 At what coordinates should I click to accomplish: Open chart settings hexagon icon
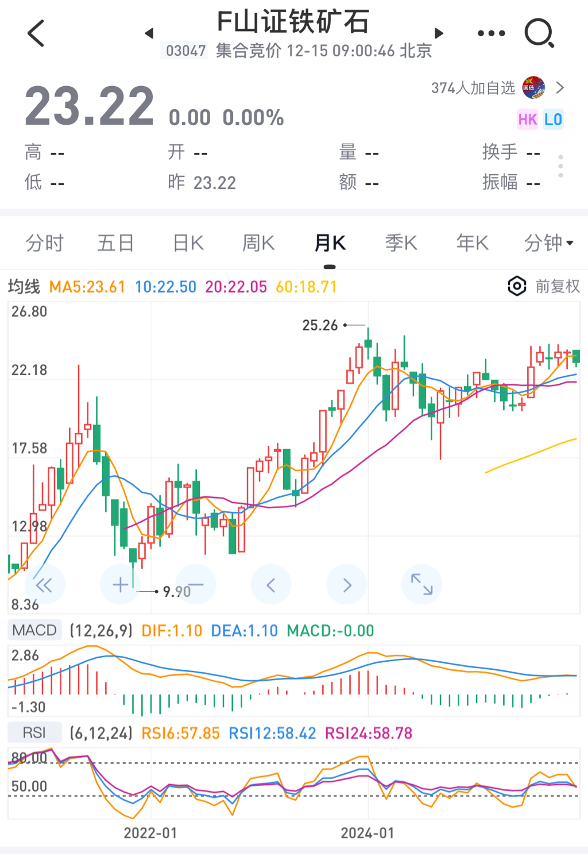pos(517,286)
